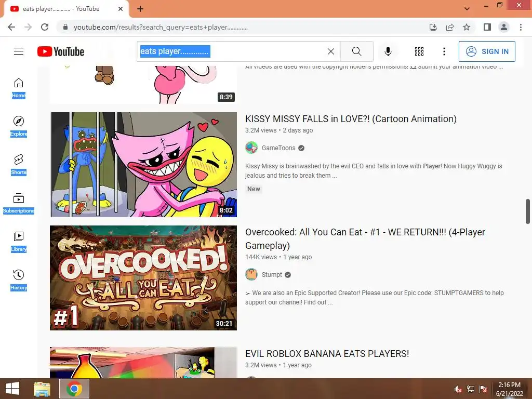Viewport: 532px width, 399px height.
Task: Go back with the browser back arrow
Action: click(x=11, y=27)
